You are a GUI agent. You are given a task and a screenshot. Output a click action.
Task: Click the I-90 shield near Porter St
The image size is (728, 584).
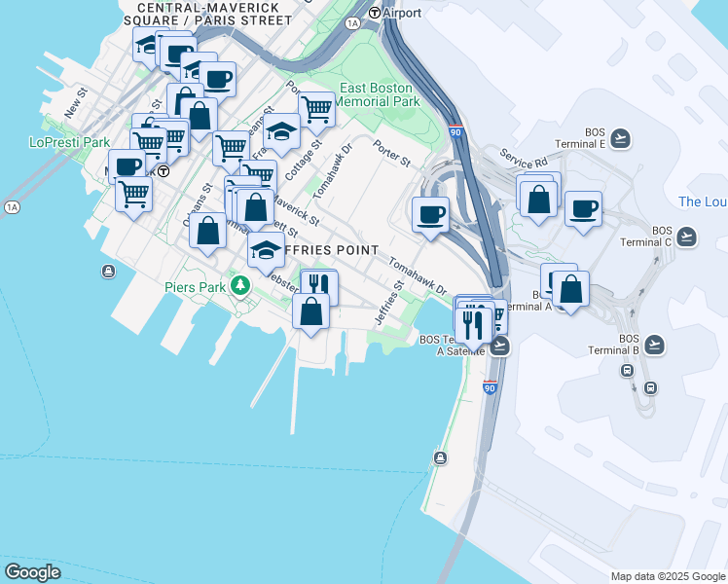pyautogui.click(x=455, y=131)
